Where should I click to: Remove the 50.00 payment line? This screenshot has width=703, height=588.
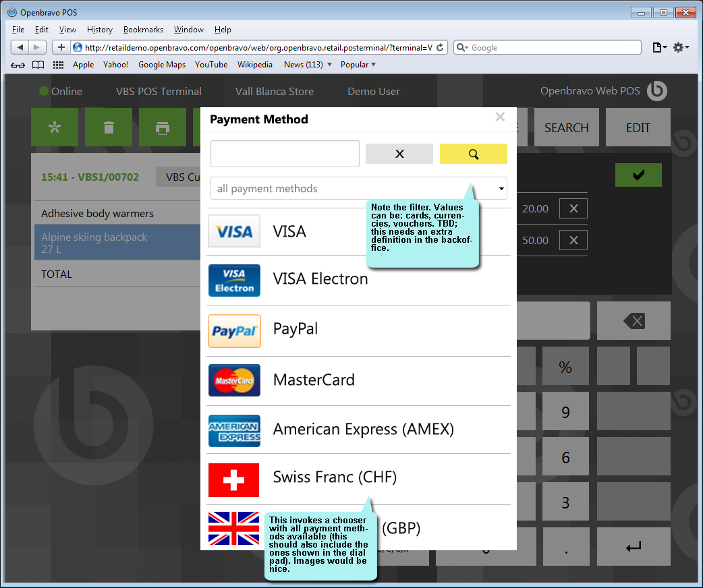(x=573, y=240)
